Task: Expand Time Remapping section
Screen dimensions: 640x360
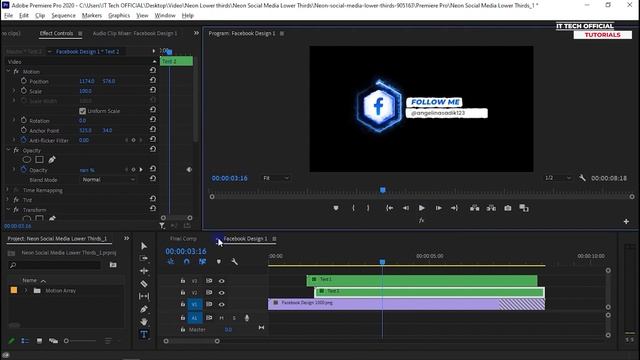Action: point(8,190)
